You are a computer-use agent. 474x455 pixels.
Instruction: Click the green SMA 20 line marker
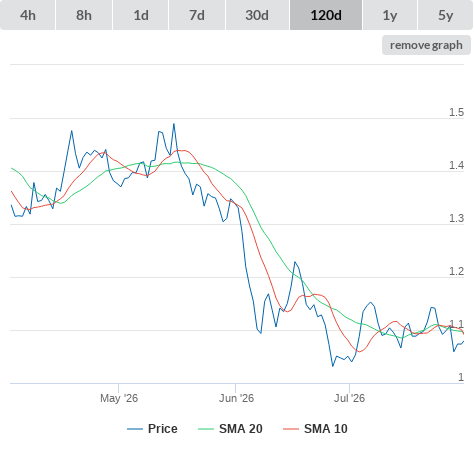coord(206,429)
